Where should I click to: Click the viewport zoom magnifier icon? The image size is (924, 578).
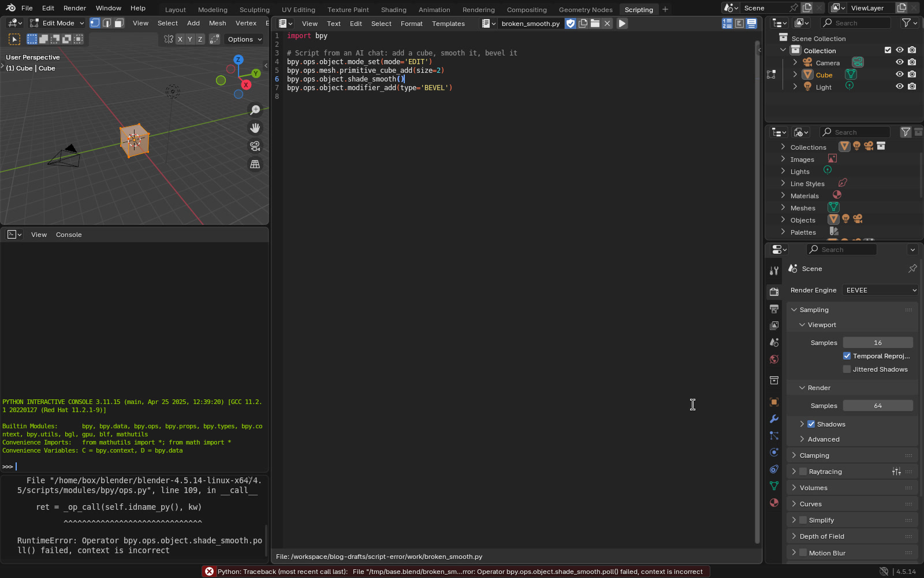click(255, 110)
